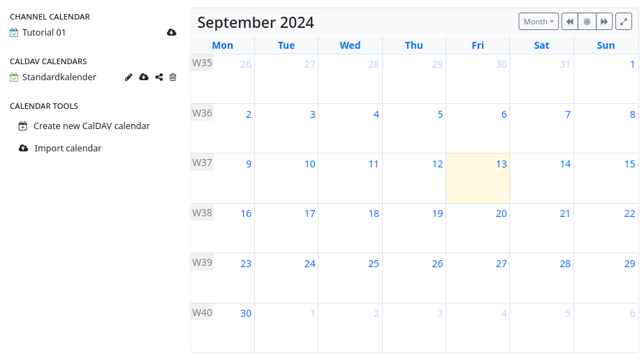Share the Standardkalender calendar
644x360 pixels.
click(159, 77)
